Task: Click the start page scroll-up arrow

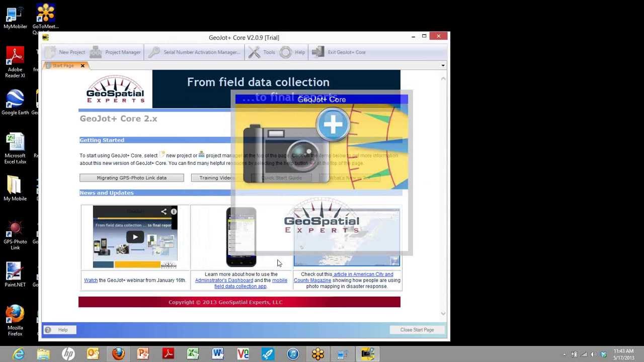Action: pos(443,78)
